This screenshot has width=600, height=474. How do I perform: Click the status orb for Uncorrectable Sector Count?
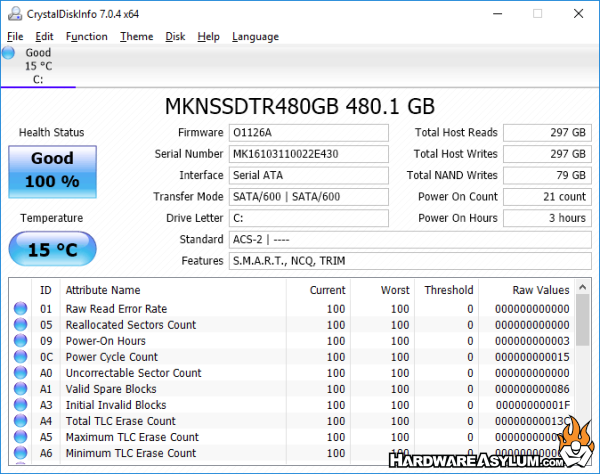tap(20, 373)
